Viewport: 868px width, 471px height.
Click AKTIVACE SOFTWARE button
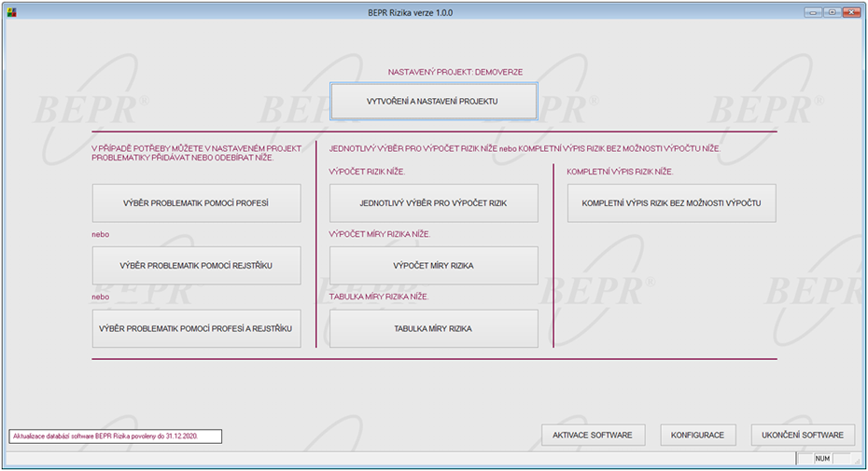[x=593, y=435]
